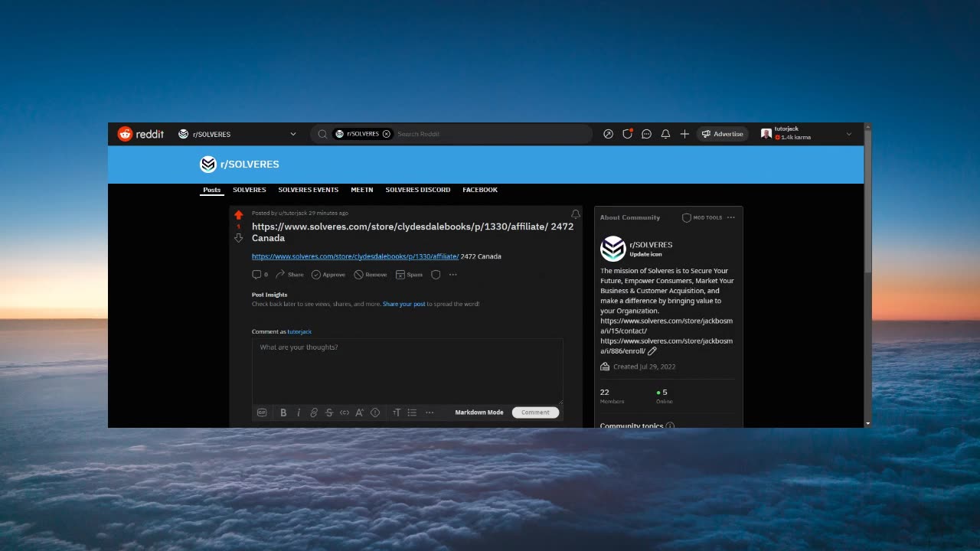Open the post URL link in post body
The height and width of the screenshot is (551, 980).
355,256
